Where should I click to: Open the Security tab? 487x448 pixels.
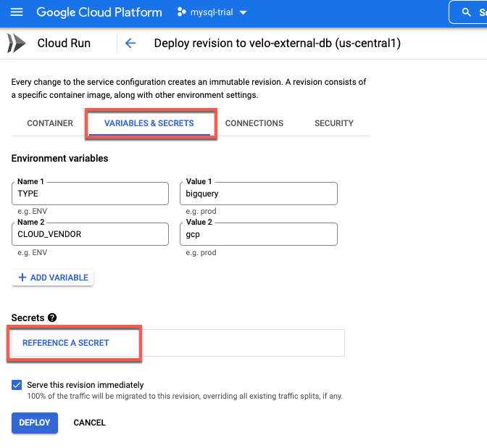click(334, 123)
